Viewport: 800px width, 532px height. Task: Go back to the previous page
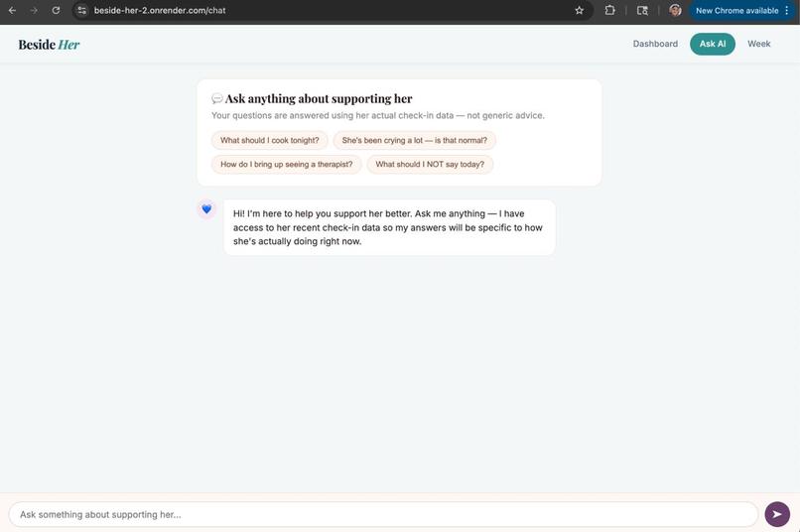click(12, 10)
